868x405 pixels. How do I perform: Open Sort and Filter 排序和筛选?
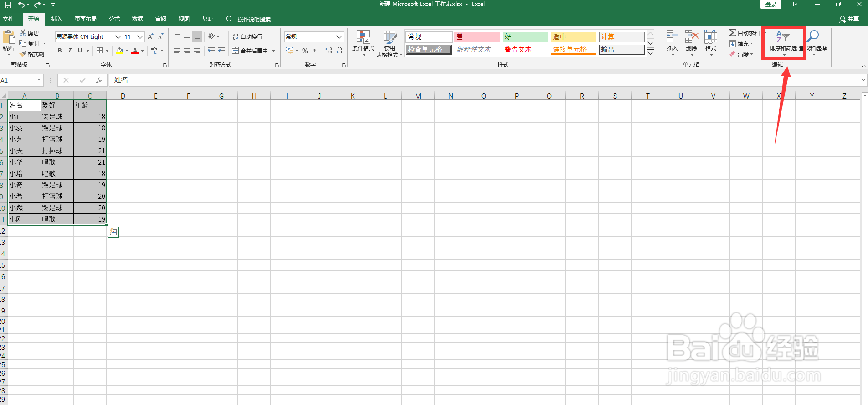(783, 43)
